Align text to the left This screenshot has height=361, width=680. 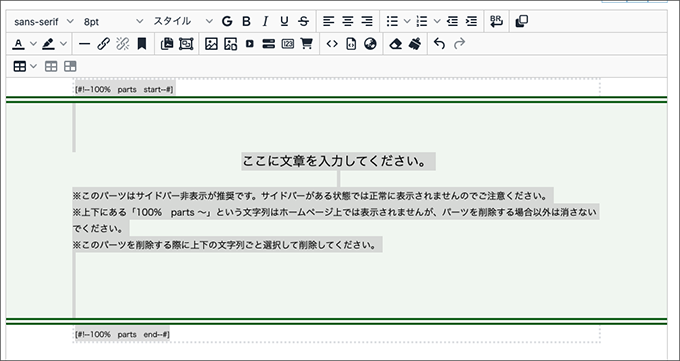pyautogui.click(x=329, y=21)
